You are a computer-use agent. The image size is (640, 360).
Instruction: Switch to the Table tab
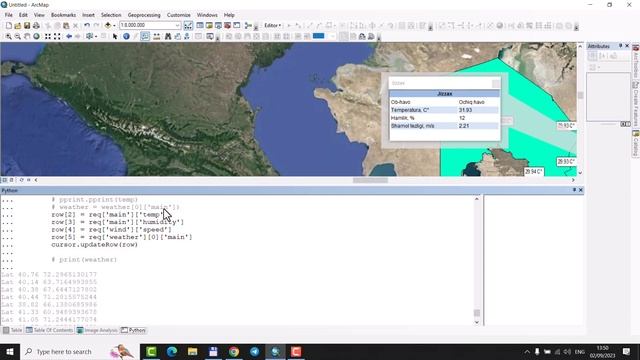[13, 330]
